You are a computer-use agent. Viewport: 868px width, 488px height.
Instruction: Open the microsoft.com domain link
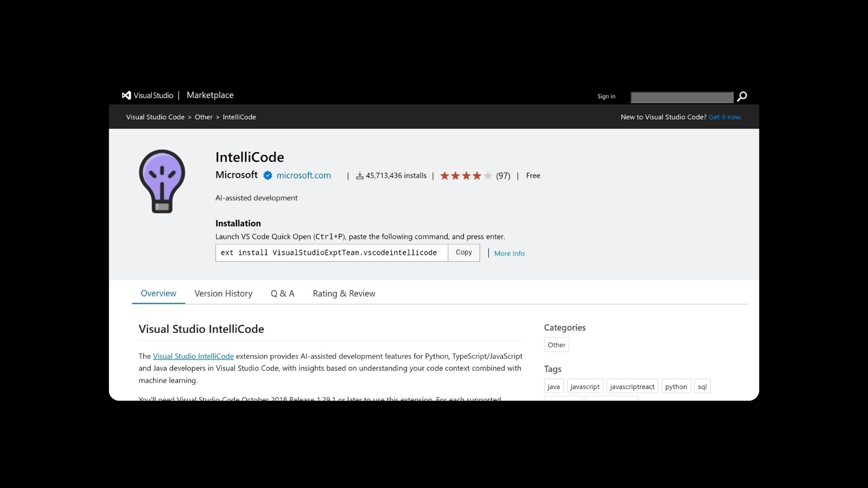304,175
